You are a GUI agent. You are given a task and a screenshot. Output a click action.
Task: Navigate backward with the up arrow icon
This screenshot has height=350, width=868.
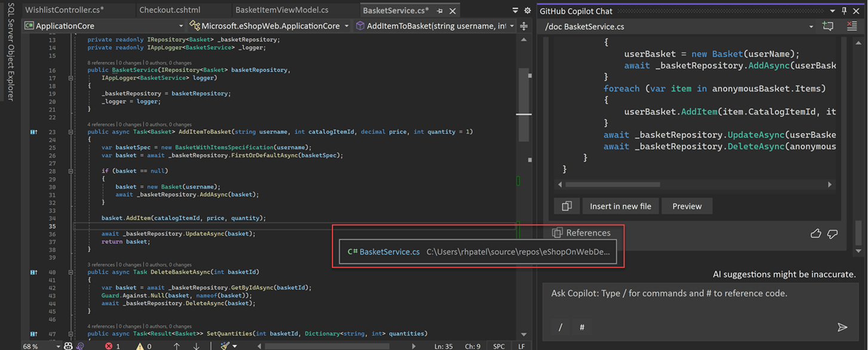tap(177, 346)
